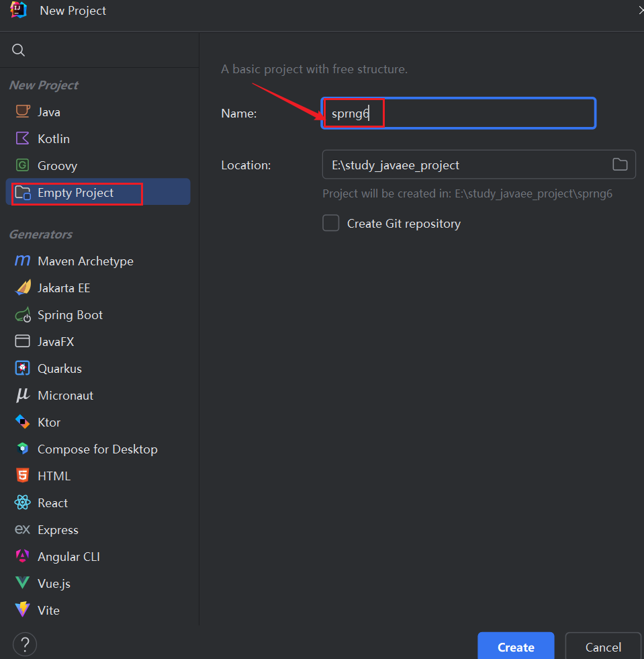
Task: Select the Kotlin K icon
Action: pyautogui.click(x=23, y=138)
